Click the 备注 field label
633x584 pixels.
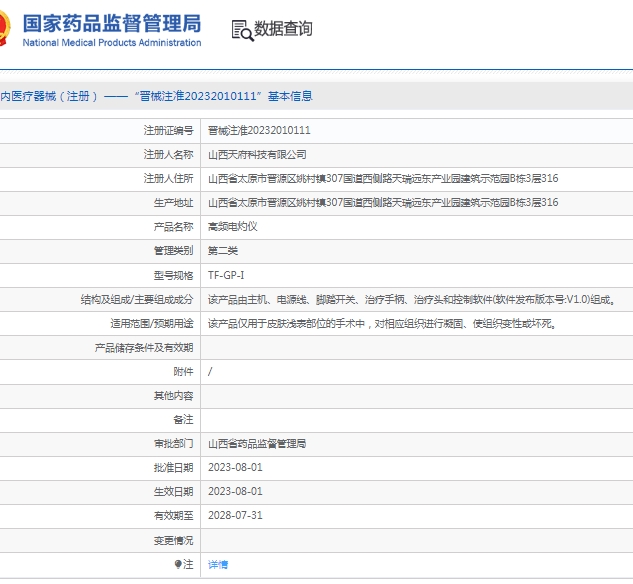tap(183, 420)
